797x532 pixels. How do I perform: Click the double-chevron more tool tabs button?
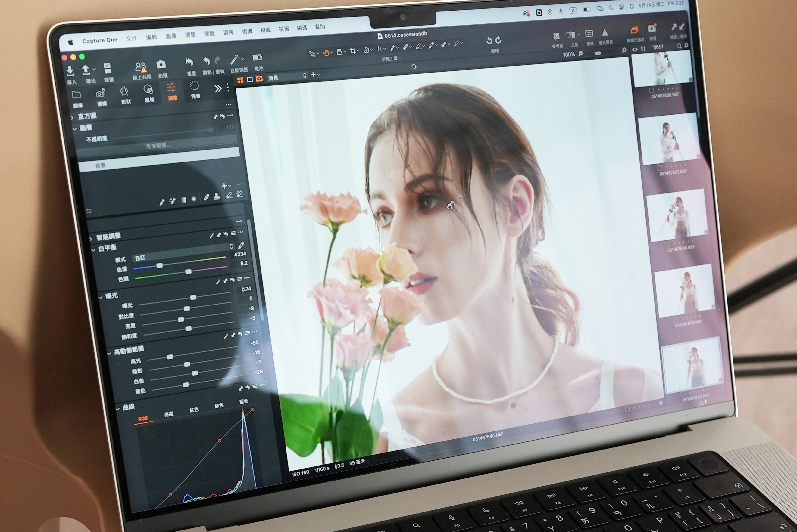pos(218,89)
